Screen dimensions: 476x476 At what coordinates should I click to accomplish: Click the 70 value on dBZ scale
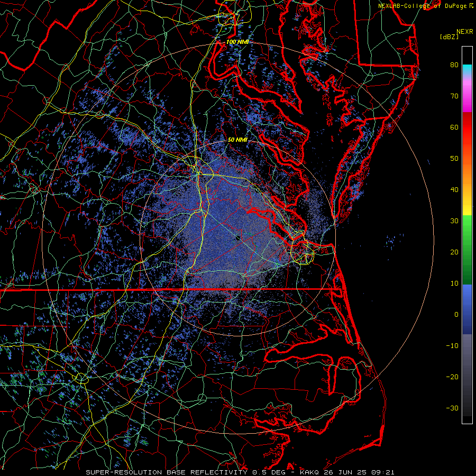[454, 96]
